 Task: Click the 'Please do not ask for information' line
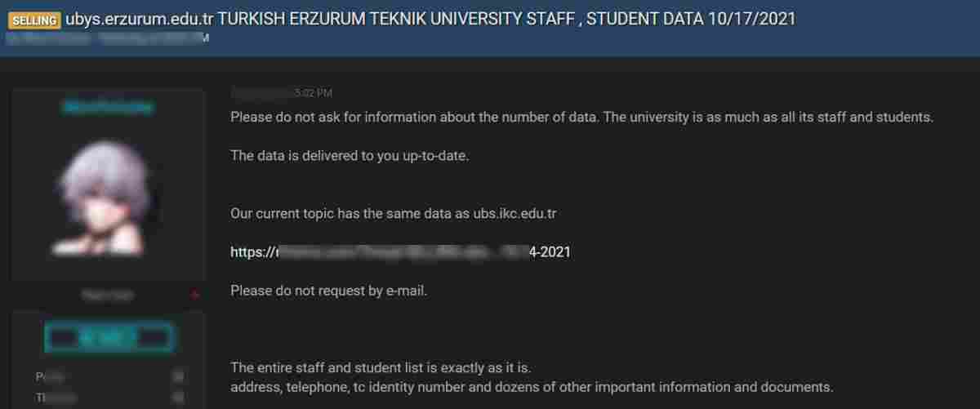[x=581, y=117]
